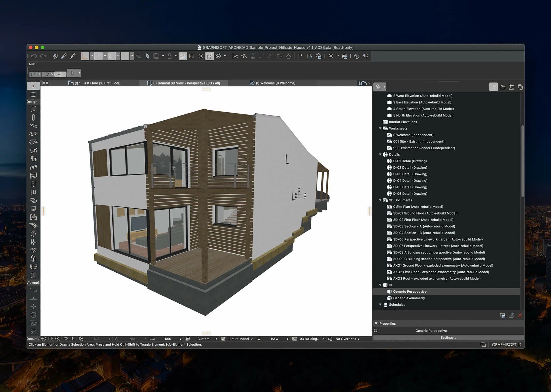Click the Undo arrow
Viewport: 551px width, 392px height.
pos(34,56)
